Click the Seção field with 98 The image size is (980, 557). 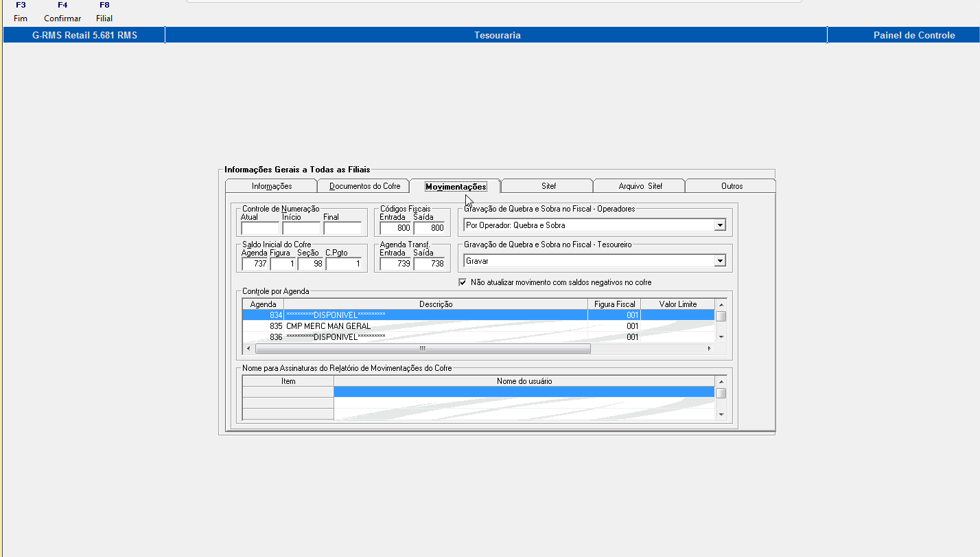click(x=311, y=264)
